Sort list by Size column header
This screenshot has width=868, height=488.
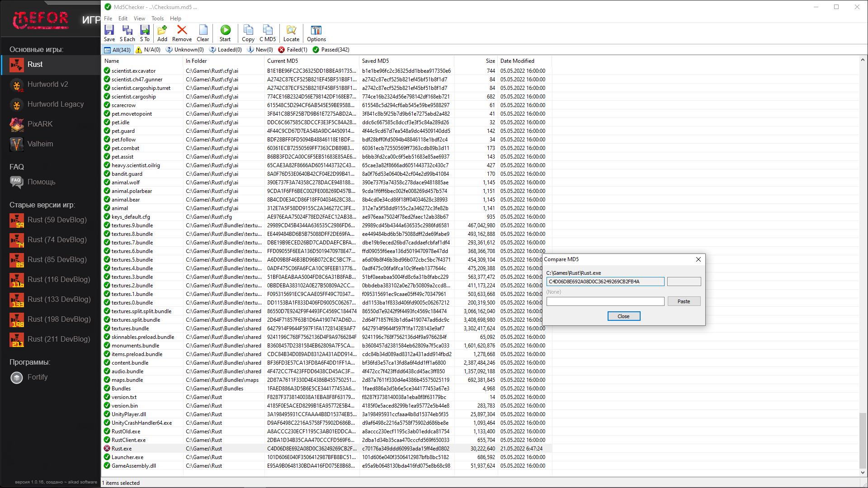coord(490,61)
